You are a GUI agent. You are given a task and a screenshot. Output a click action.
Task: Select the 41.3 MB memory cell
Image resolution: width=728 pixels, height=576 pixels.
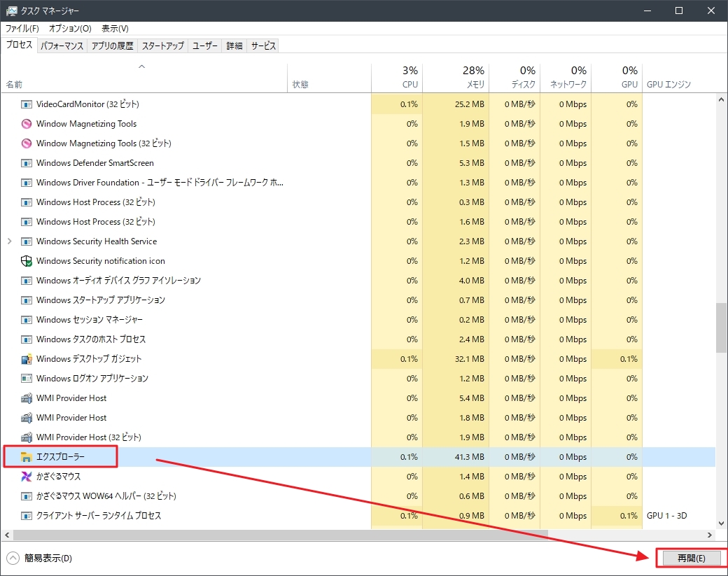tap(456, 457)
